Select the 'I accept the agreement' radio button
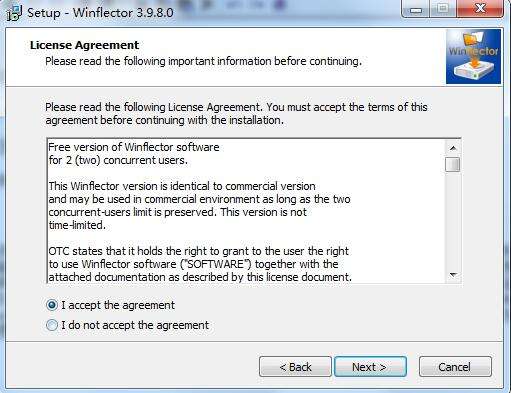Screen dimensions: 511x393 click(52, 305)
